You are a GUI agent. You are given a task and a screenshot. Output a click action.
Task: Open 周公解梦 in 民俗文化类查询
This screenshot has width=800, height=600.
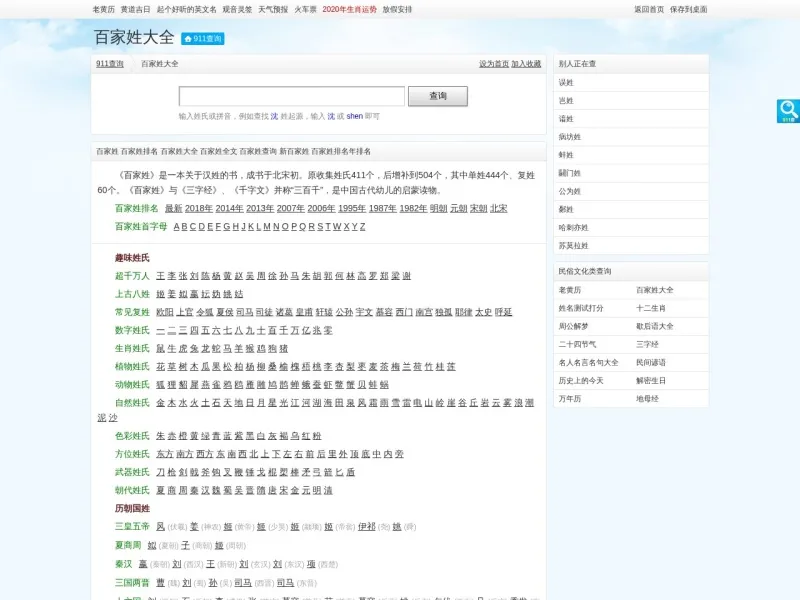point(573,327)
